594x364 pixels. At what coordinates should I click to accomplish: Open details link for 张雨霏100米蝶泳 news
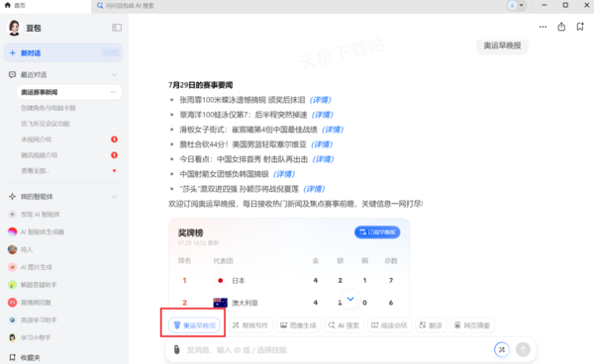click(320, 100)
